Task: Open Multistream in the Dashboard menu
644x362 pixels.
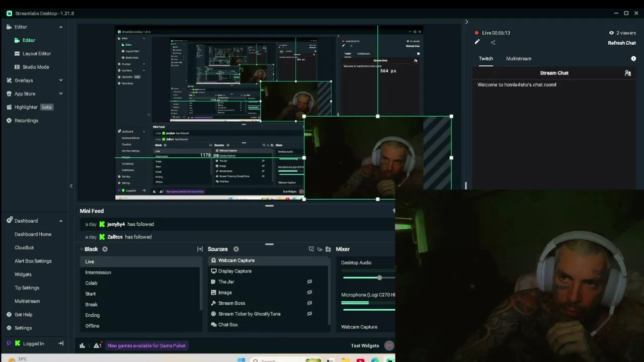Action: 27,301
